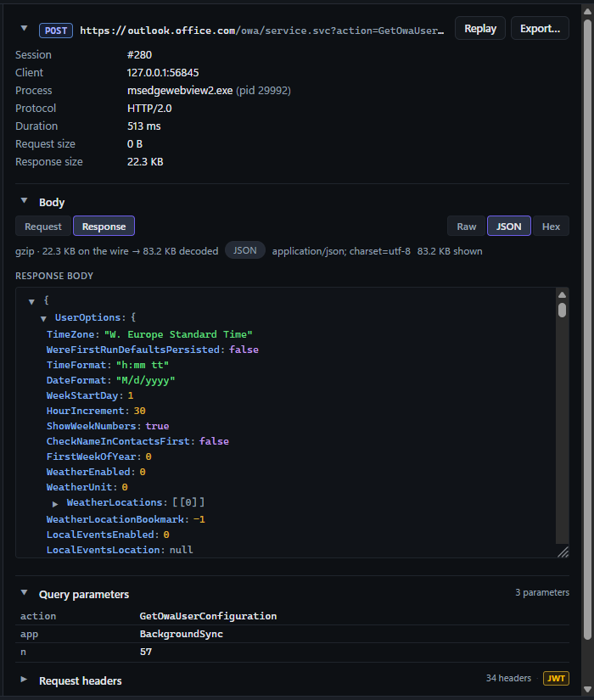Click the response body scrollbar thumb
This screenshot has height=700, width=594.
click(563, 311)
